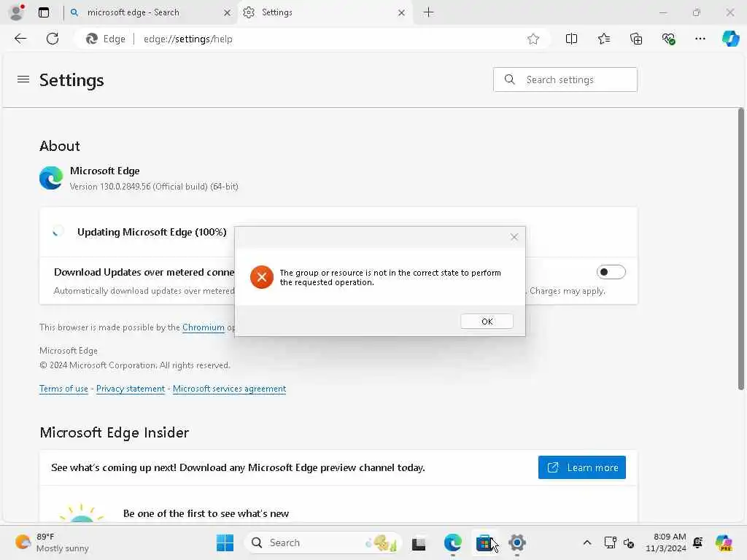Open the network status tray icon
The image size is (747, 560).
(611, 542)
